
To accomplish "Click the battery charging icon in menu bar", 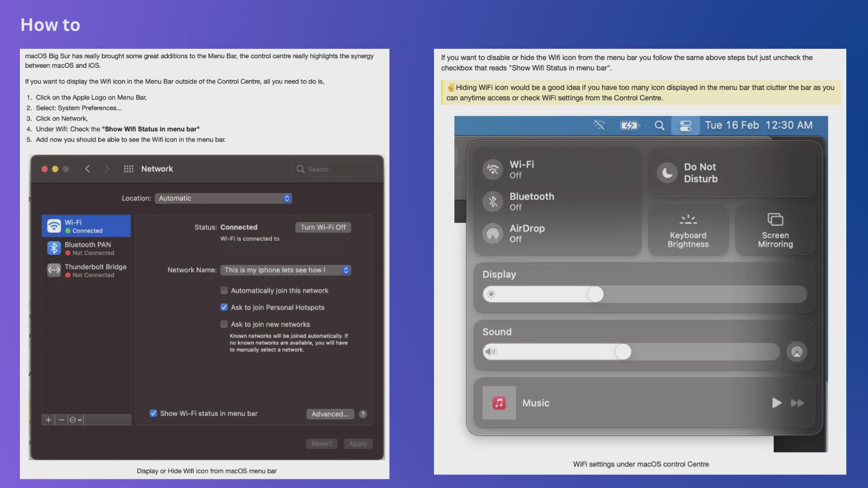I will [x=630, y=126].
